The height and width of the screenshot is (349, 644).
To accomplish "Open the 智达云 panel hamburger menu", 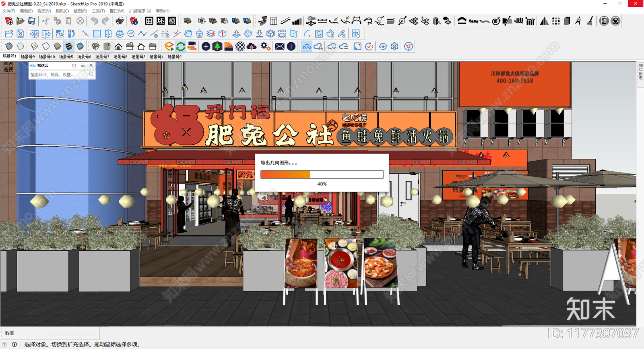I will (83, 65).
